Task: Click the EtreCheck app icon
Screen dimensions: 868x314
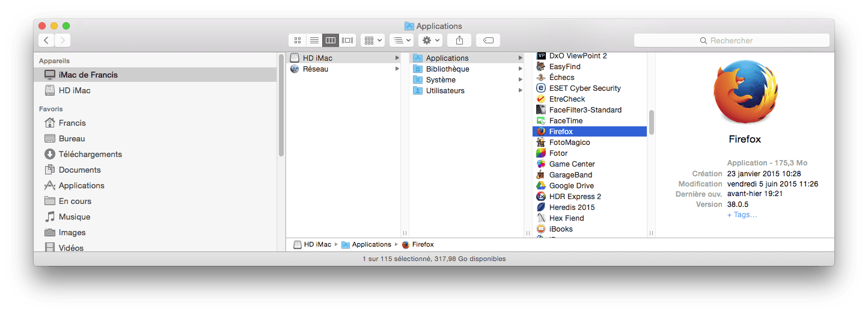Action: click(x=541, y=99)
